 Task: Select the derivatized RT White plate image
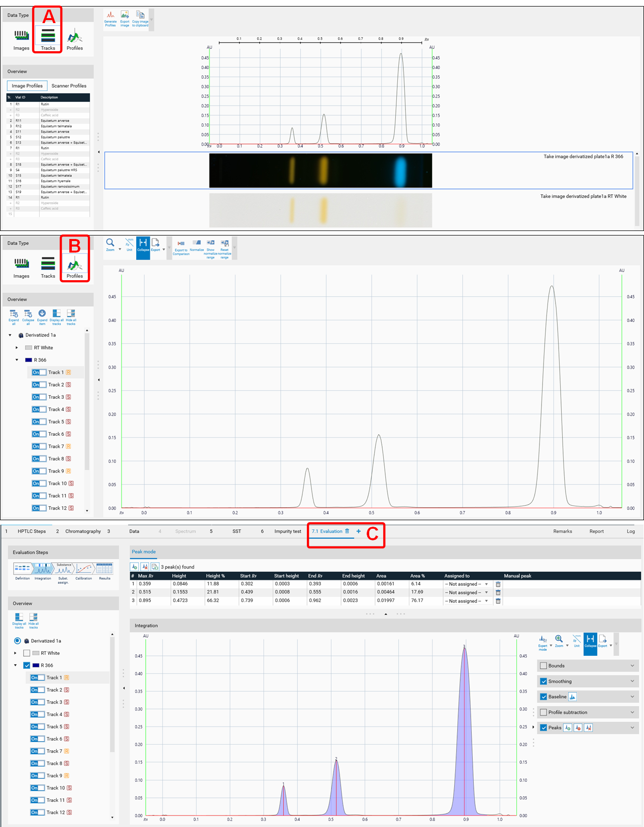[320, 210]
